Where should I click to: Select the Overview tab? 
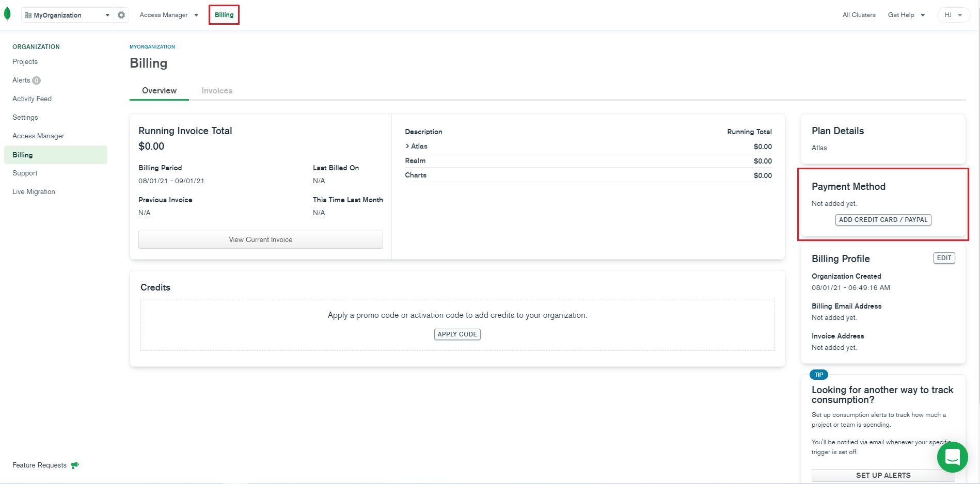coord(159,91)
